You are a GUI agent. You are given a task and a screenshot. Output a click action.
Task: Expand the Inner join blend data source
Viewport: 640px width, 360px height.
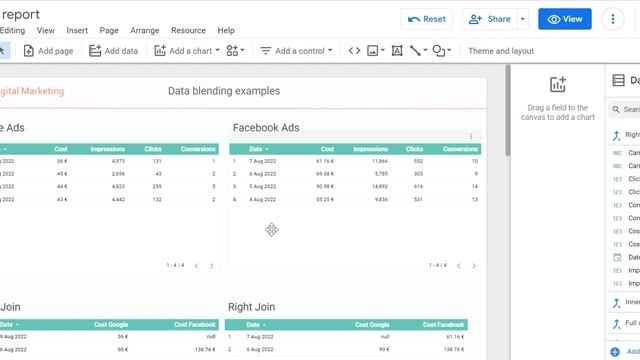coord(616,302)
